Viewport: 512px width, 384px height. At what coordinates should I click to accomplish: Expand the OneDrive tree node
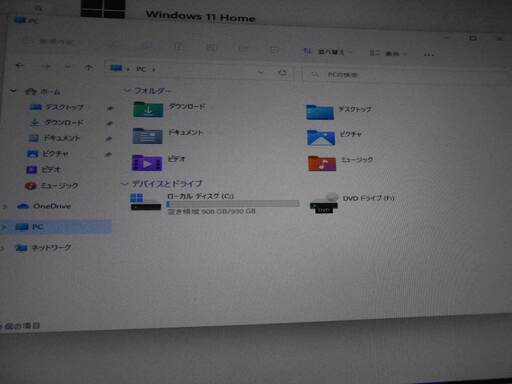pos(5,207)
